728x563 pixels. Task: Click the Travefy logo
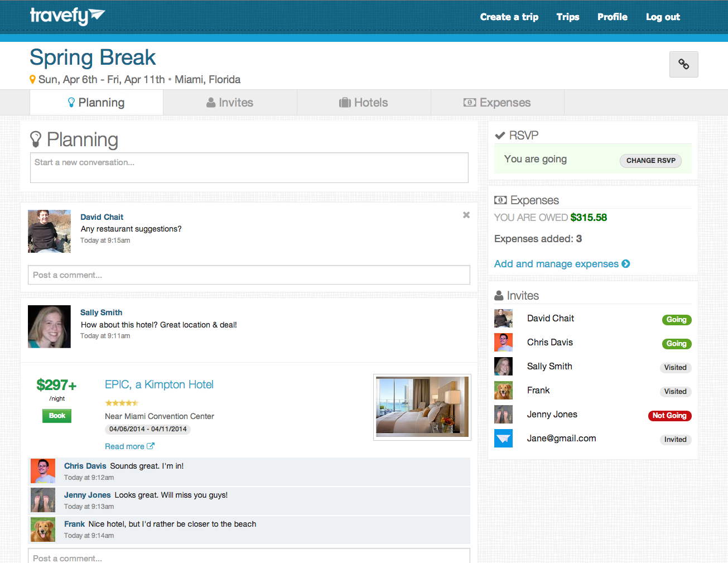(x=67, y=16)
